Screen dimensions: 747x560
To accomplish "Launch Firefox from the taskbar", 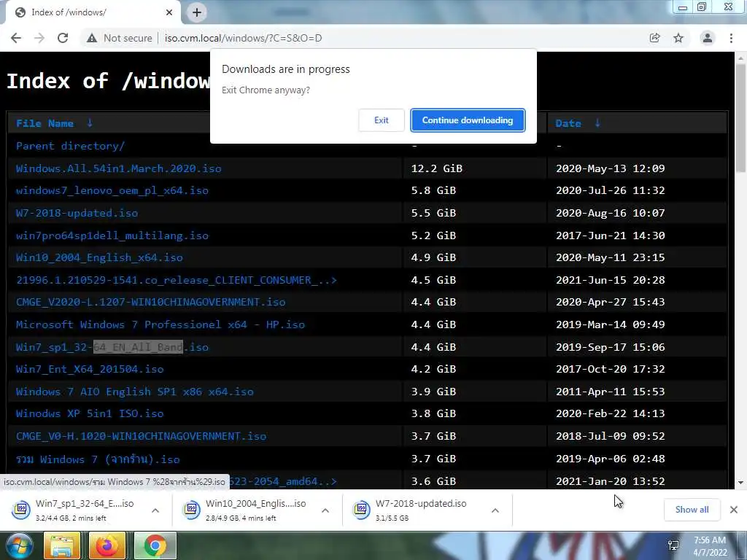I will [107, 545].
